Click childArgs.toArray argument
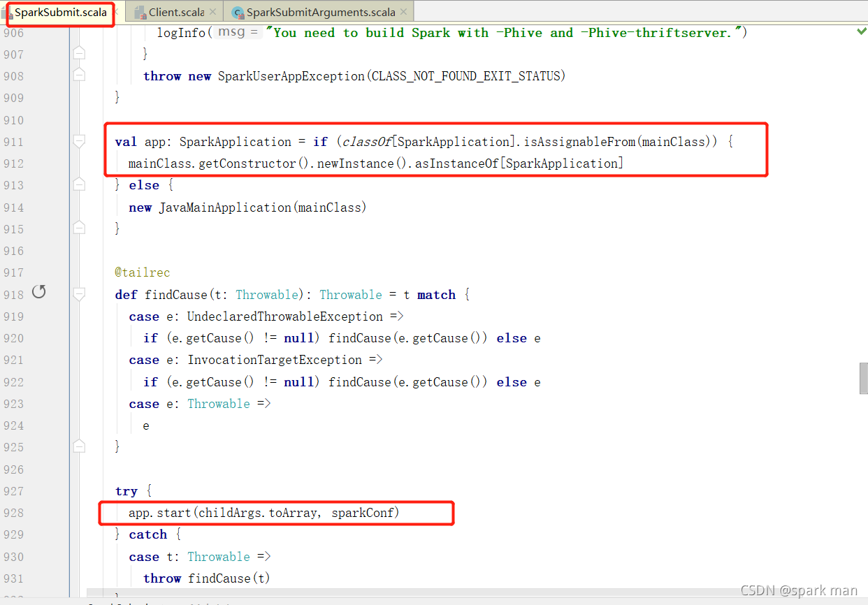868x605 pixels. [259, 513]
